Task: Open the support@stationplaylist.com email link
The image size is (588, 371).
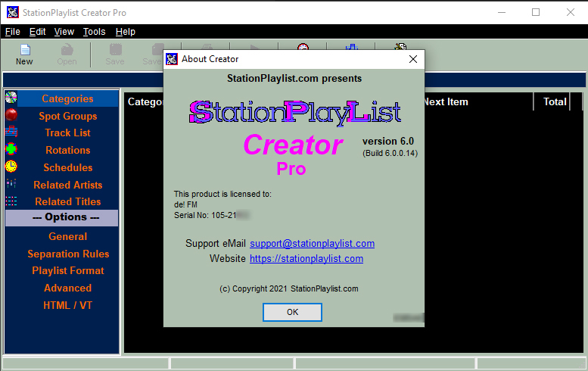Action: tap(312, 244)
